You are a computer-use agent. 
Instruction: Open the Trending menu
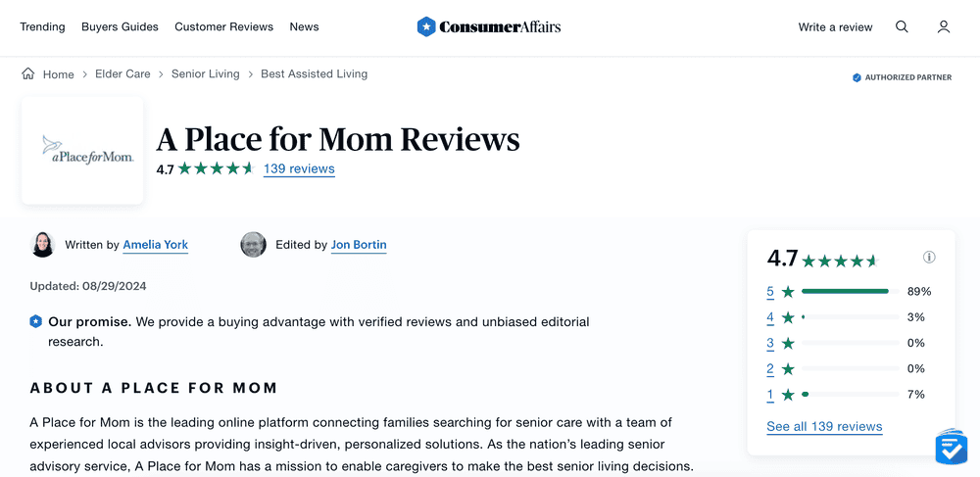point(42,26)
